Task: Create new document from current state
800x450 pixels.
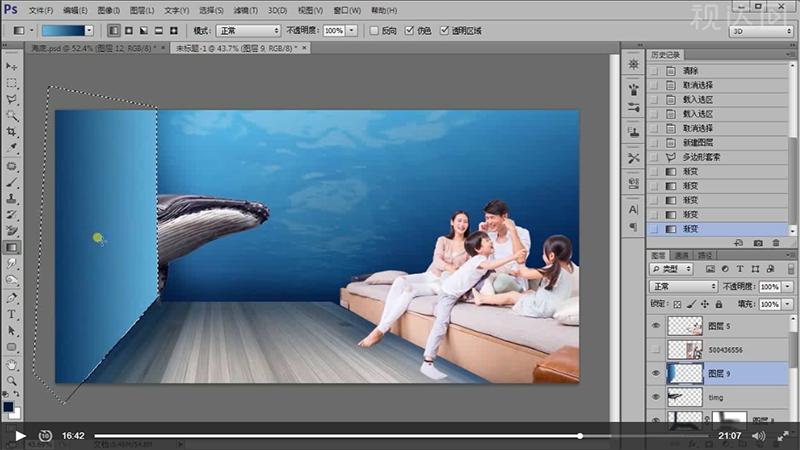Action: click(x=738, y=243)
